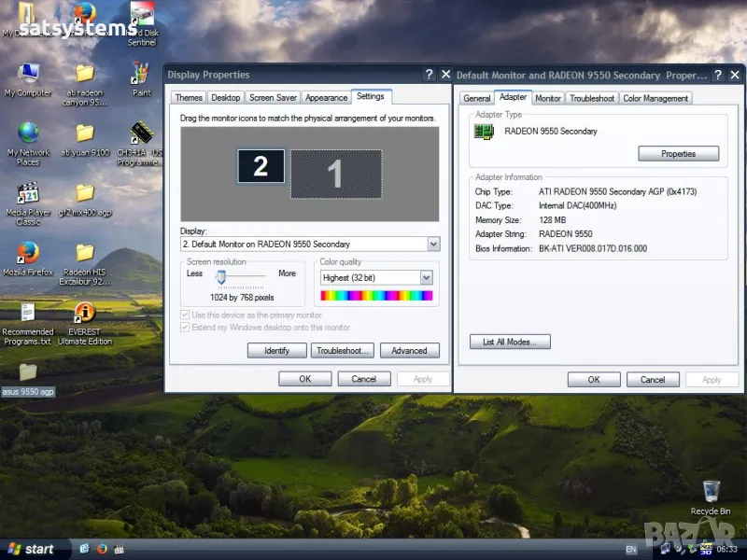Expand the Display monitor dropdown
This screenshot has width=747, height=560.
point(433,244)
